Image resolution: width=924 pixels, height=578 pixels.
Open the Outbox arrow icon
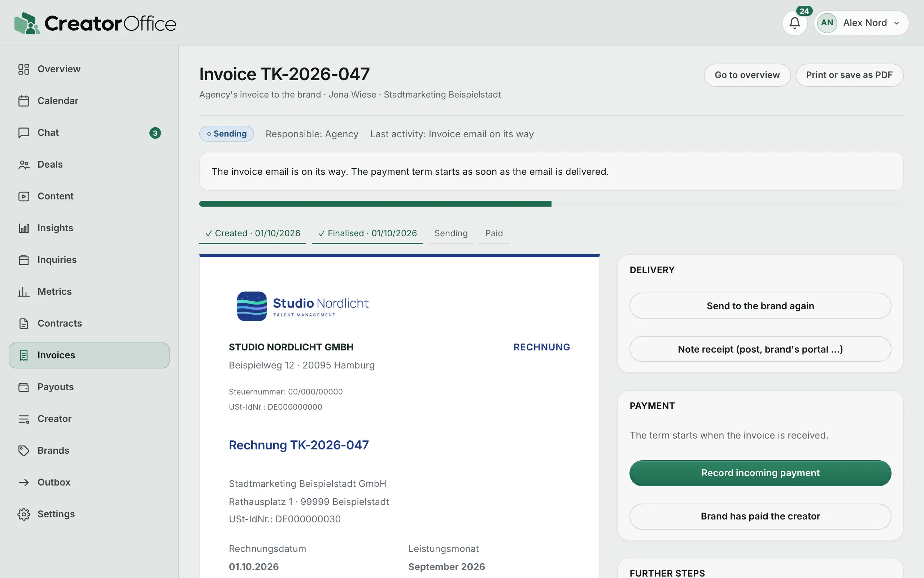[x=24, y=482]
